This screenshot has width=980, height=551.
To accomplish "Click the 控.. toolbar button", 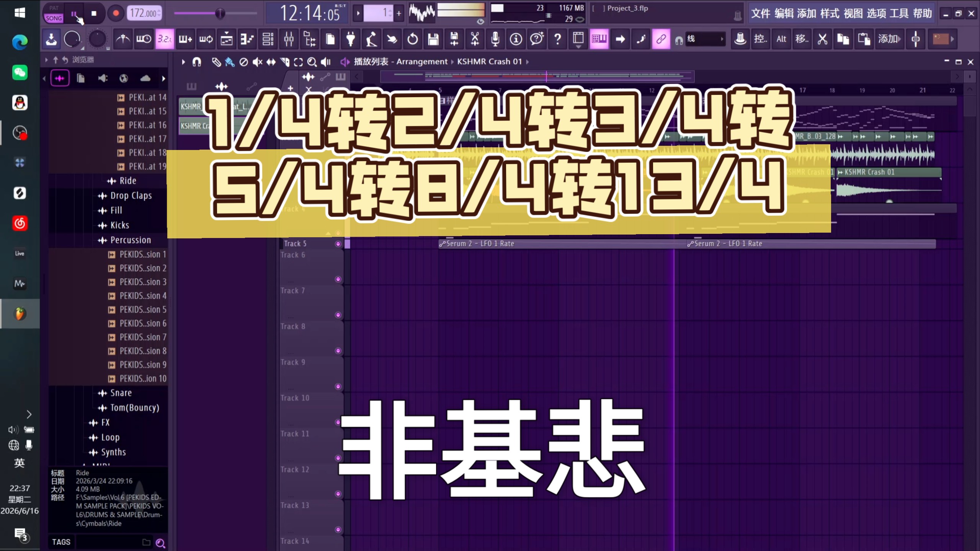I will [x=760, y=39].
